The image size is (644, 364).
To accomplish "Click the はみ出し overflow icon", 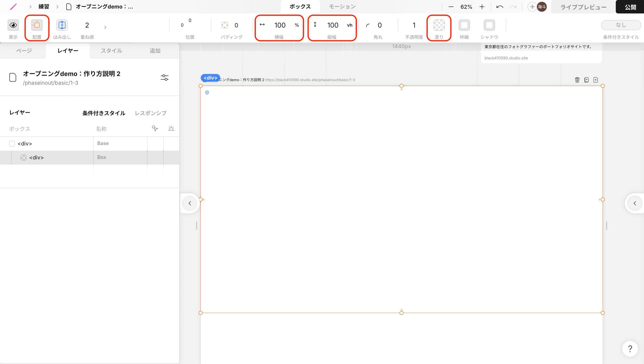I will pyautogui.click(x=62, y=25).
